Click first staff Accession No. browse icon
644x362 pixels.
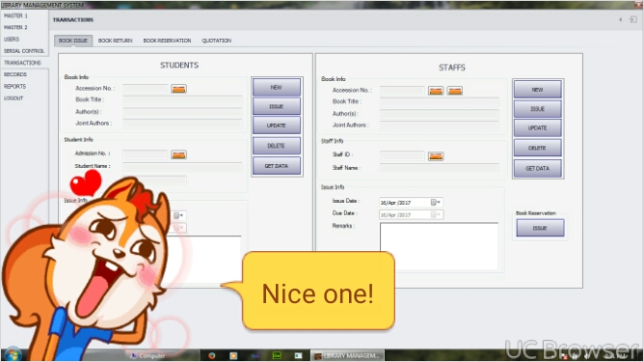(x=436, y=91)
